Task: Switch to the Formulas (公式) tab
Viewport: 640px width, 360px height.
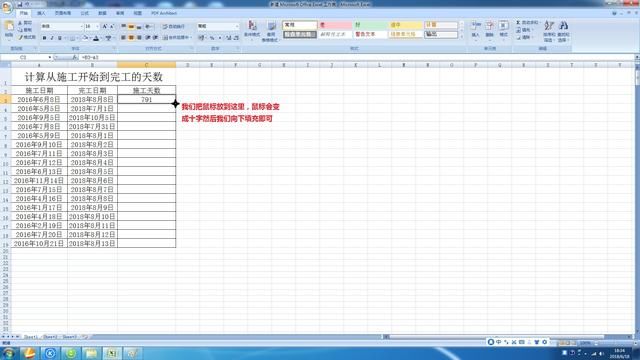Action: pos(84,13)
